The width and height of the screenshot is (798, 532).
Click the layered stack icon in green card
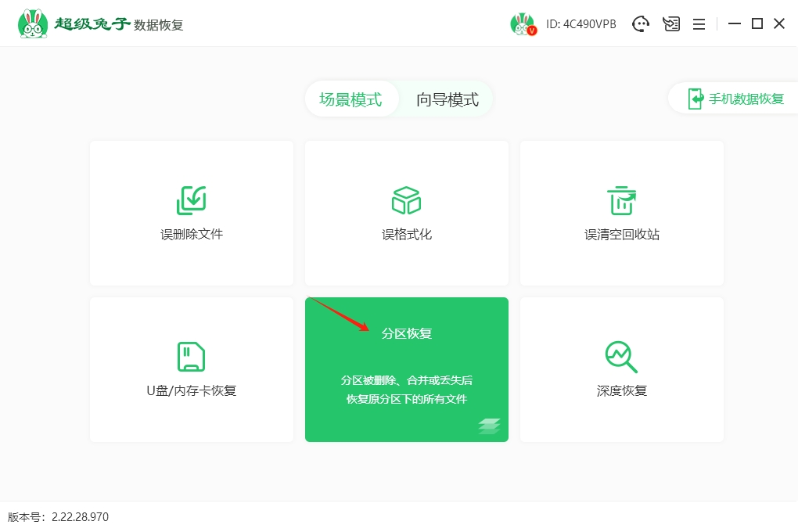[489, 426]
